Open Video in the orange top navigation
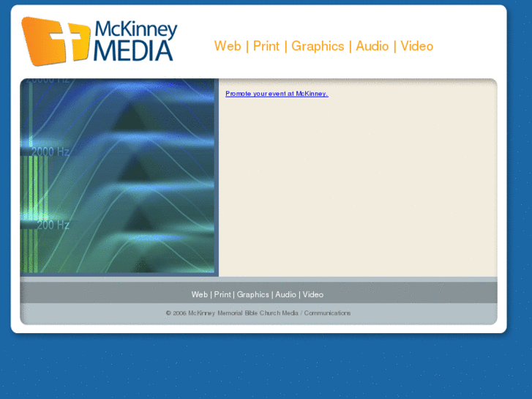This screenshot has height=399, width=532. 417,46
